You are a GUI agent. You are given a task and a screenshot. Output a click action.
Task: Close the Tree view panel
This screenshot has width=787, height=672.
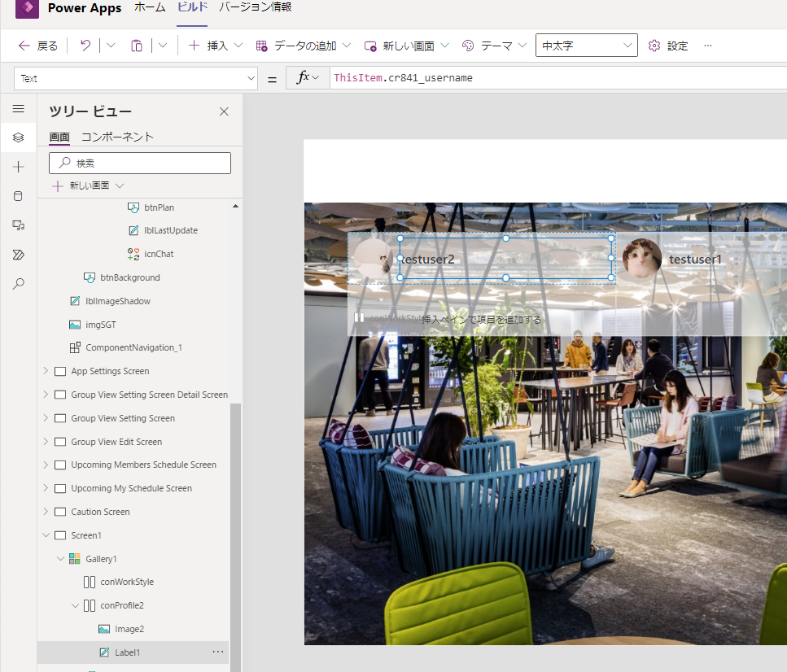coord(225,111)
